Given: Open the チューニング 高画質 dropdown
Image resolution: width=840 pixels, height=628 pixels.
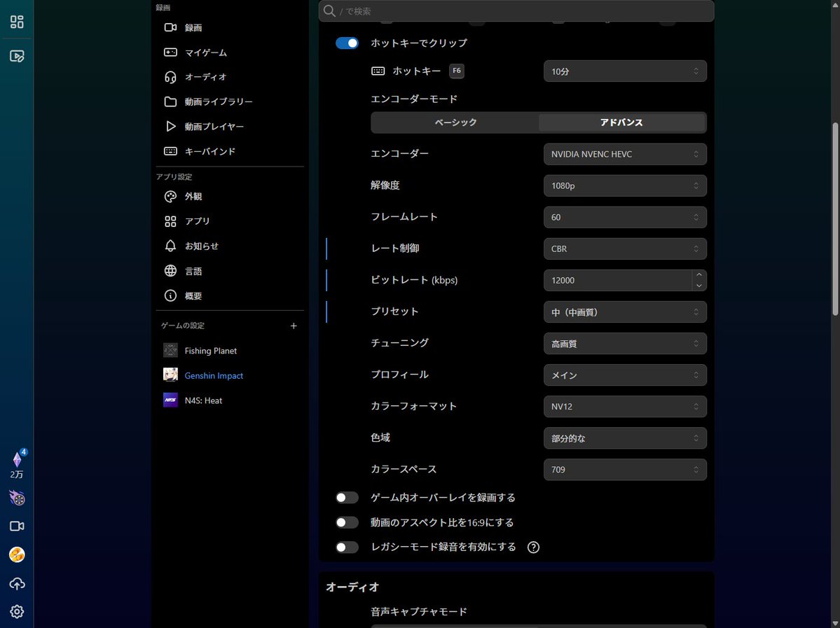Looking at the screenshot, I should [x=625, y=344].
